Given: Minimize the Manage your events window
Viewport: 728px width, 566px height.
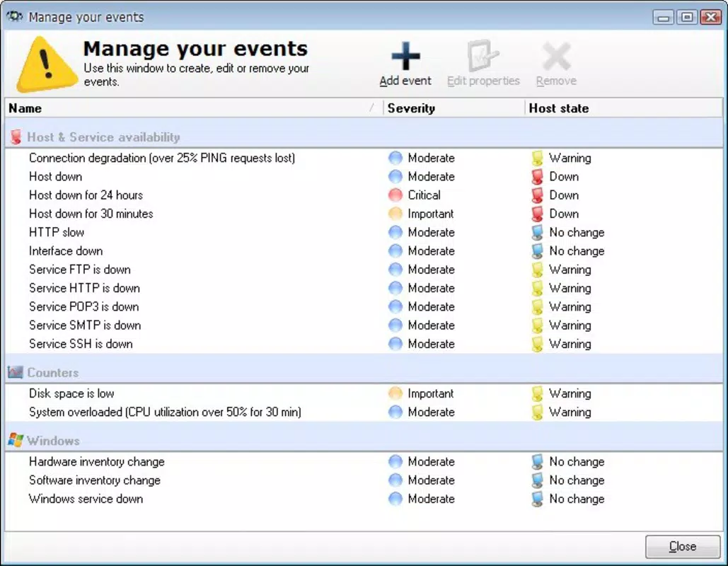Looking at the screenshot, I should click(x=664, y=17).
